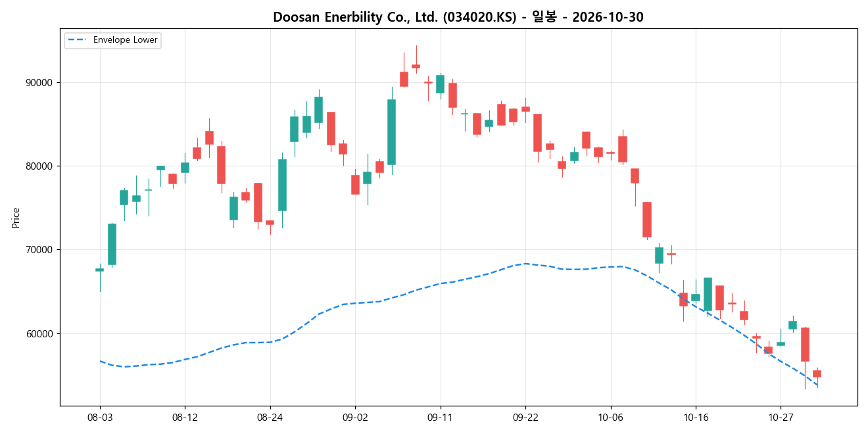Click the 09-11 x-axis date label

coord(440,417)
